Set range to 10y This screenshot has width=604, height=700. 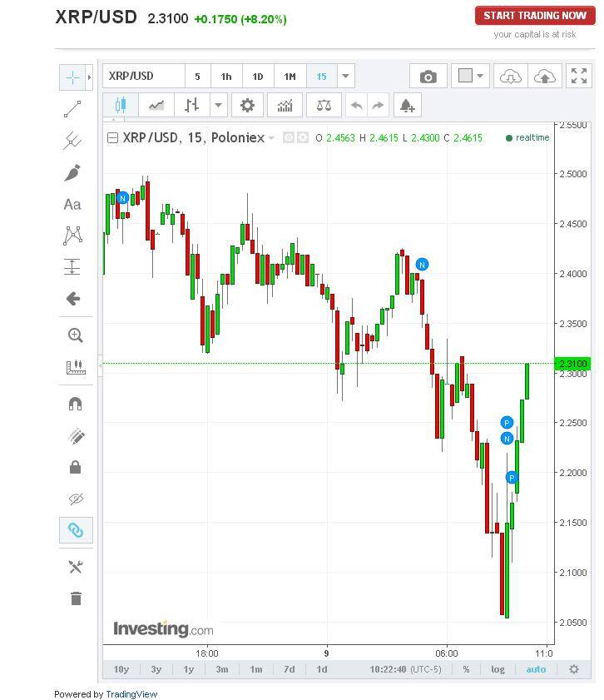tap(121, 669)
